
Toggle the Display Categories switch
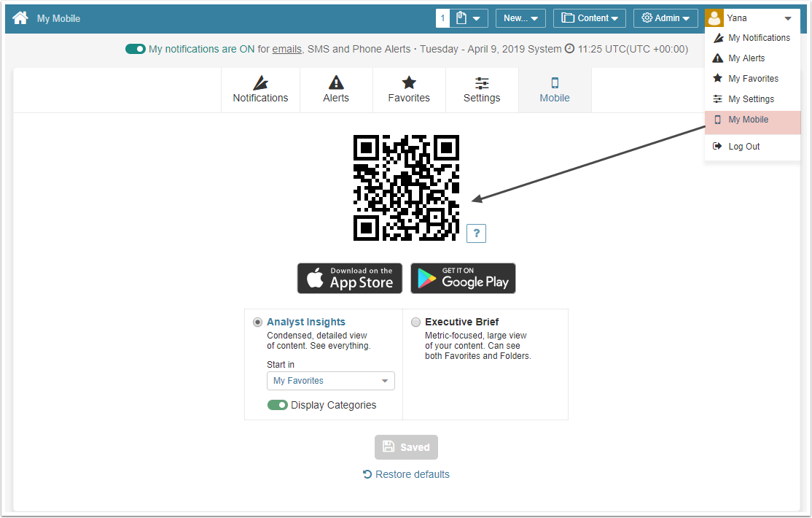(278, 405)
